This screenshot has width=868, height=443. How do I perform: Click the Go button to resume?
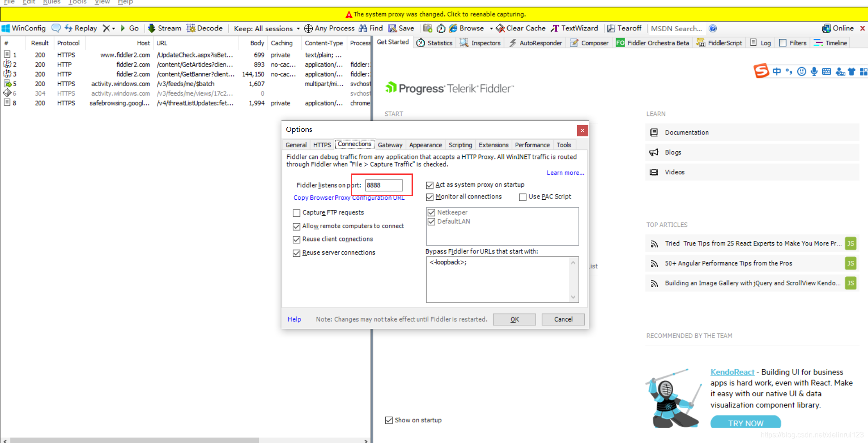pos(129,28)
